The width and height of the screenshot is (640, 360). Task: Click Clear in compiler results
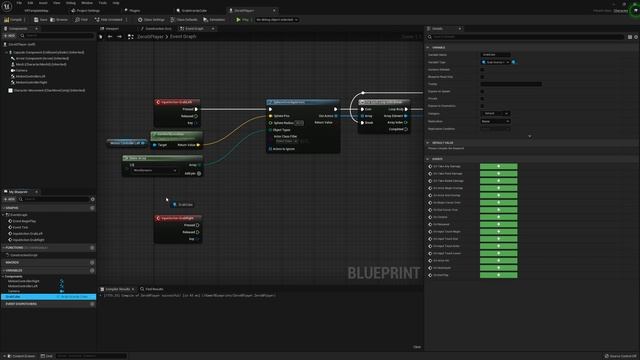click(x=417, y=347)
